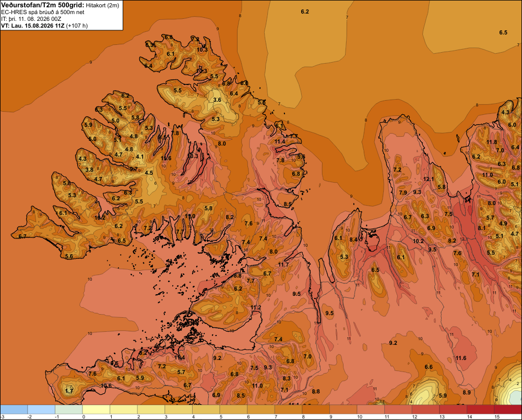Screen dimensions: 522x420
Task: Select the pale green -1 to 0 legend swatch
Action: click(x=69, y=410)
